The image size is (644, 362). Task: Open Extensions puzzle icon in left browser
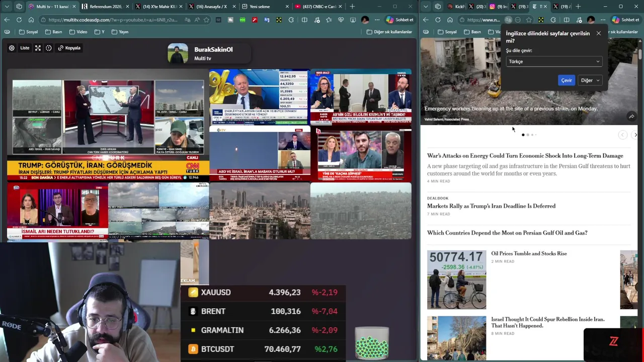click(291, 20)
